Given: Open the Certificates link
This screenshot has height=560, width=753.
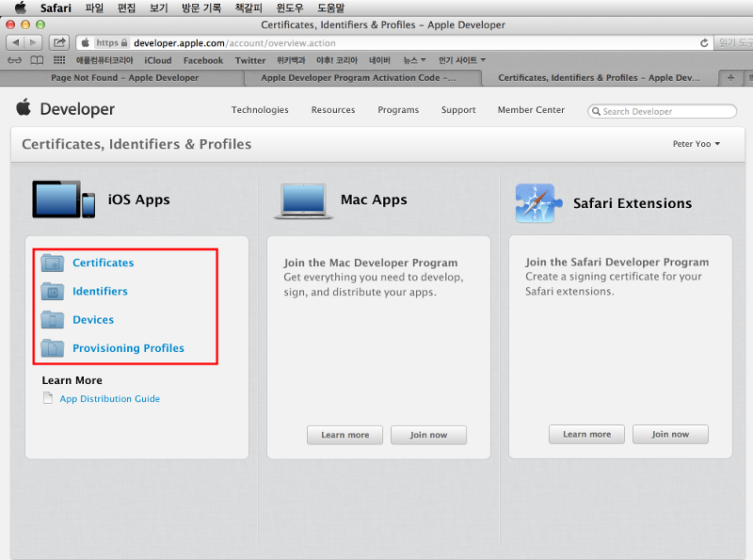Looking at the screenshot, I should 104,263.
